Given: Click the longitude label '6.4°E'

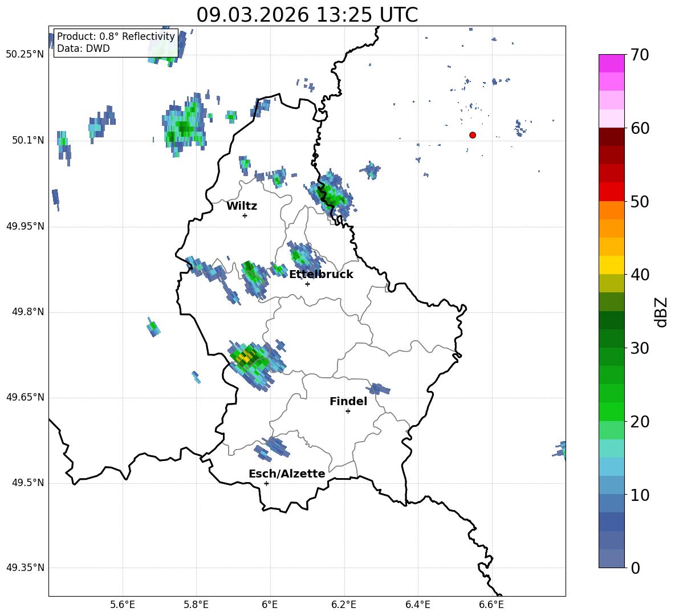Looking at the screenshot, I should (417, 605).
